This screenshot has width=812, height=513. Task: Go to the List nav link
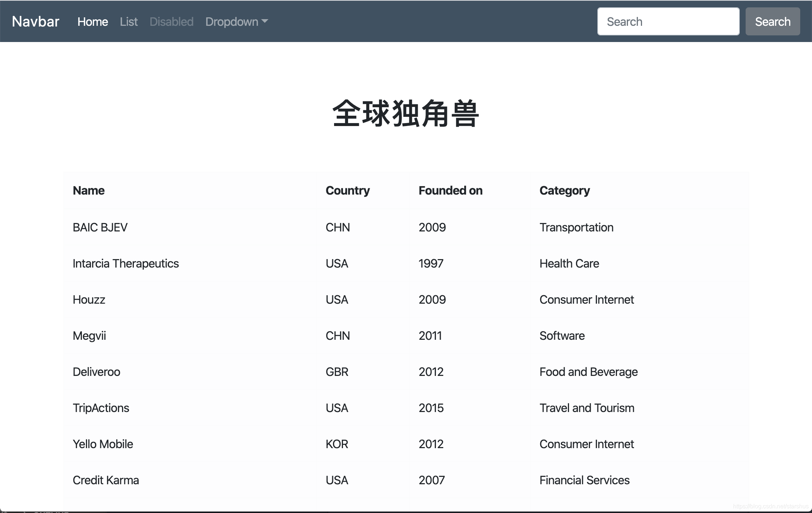129,22
